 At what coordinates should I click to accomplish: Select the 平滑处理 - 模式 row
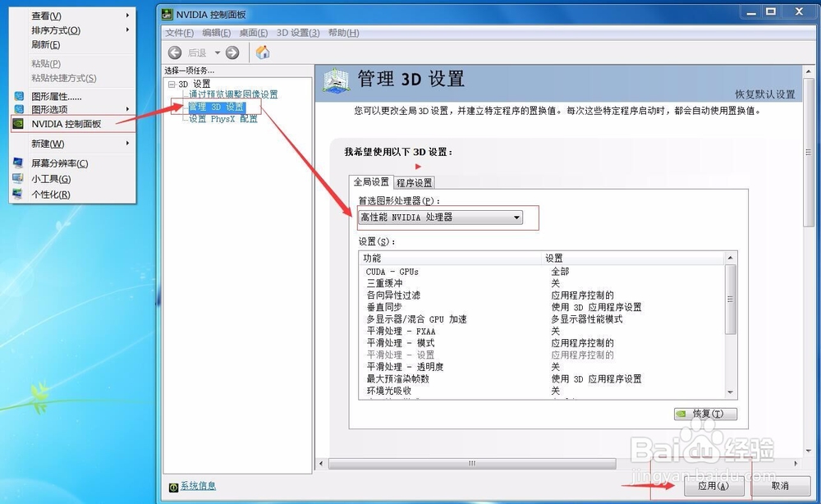(543, 343)
